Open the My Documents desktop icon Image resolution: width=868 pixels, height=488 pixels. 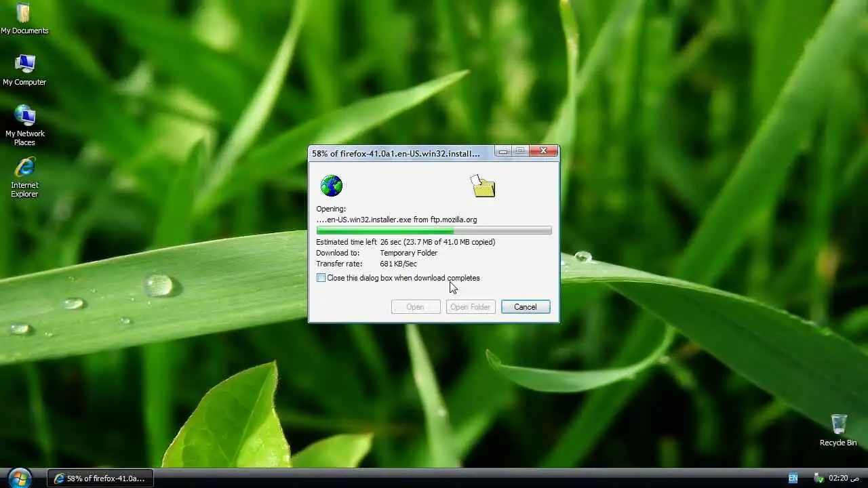click(x=24, y=18)
